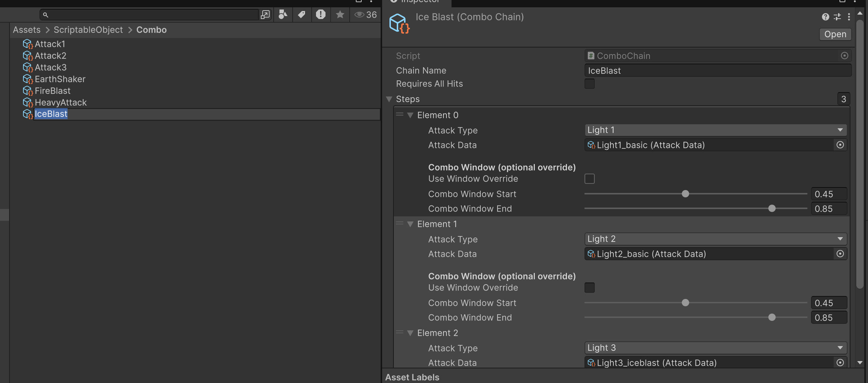868x383 pixels.
Task: Navigate to ScriptableObject in breadcrumb path
Action: 88,30
